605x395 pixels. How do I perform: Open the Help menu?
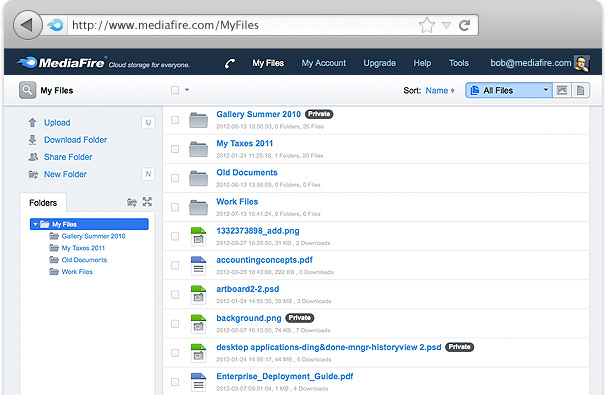[x=422, y=63]
